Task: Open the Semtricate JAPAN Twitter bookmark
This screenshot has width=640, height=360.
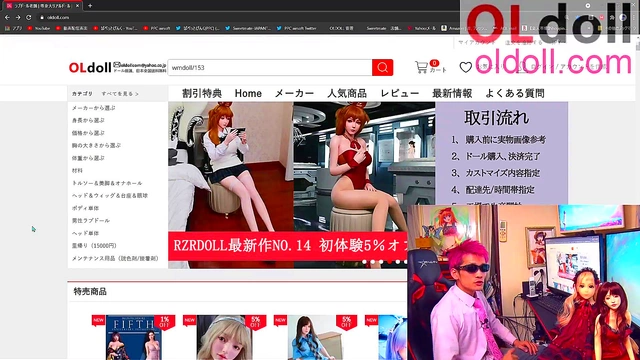Action: pyautogui.click(x=247, y=28)
